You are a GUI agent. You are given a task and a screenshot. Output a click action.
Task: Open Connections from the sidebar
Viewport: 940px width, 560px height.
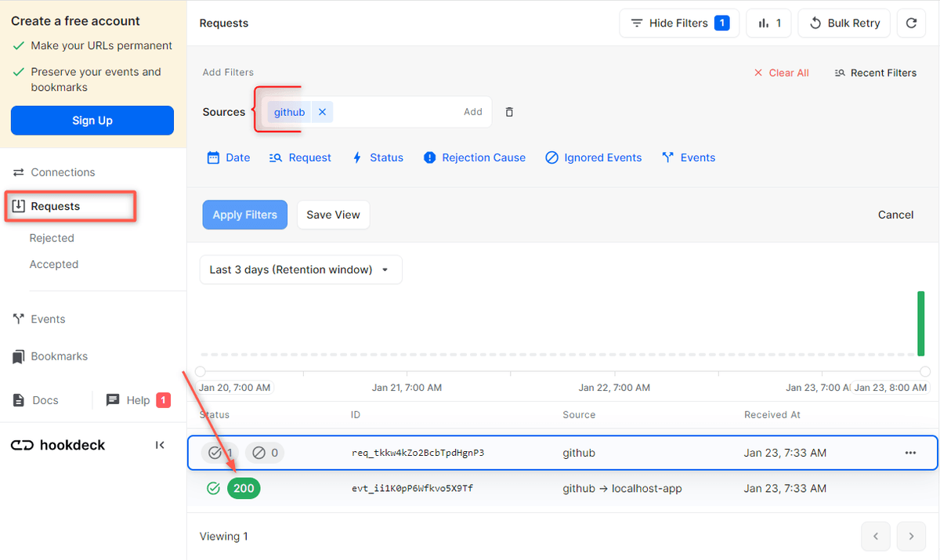(60, 172)
